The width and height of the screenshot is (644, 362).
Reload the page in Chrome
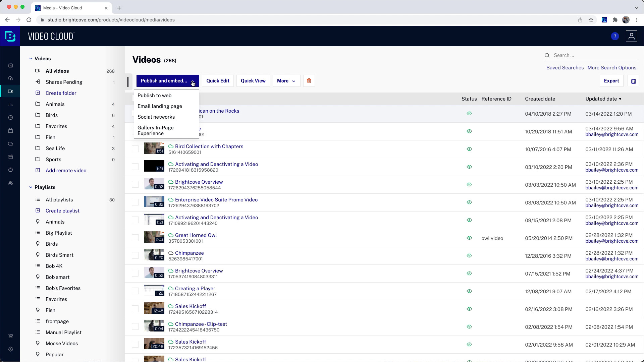pyautogui.click(x=29, y=20)
